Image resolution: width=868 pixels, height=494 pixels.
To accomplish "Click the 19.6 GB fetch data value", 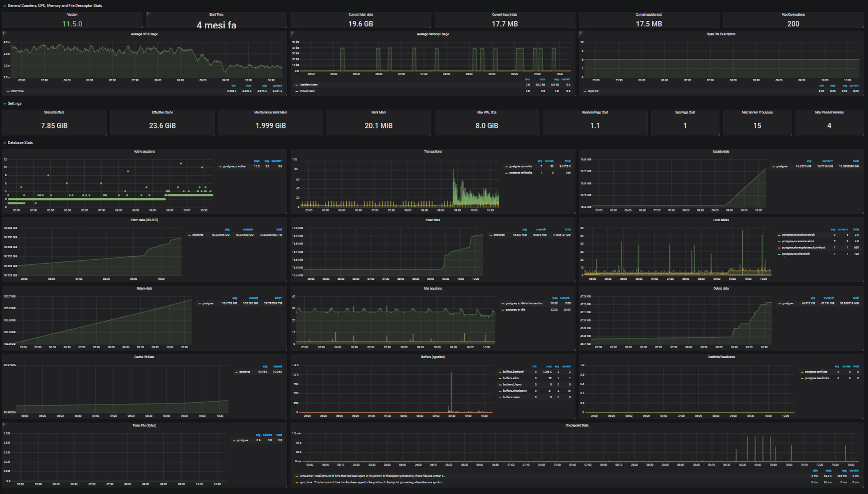I will tap(360, 24).
